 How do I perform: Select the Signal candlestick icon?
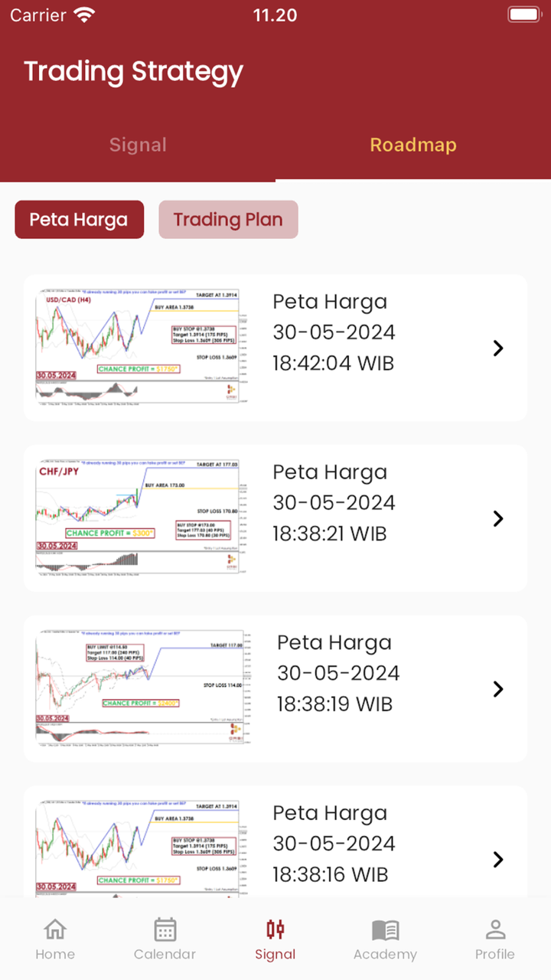(275, 929)
